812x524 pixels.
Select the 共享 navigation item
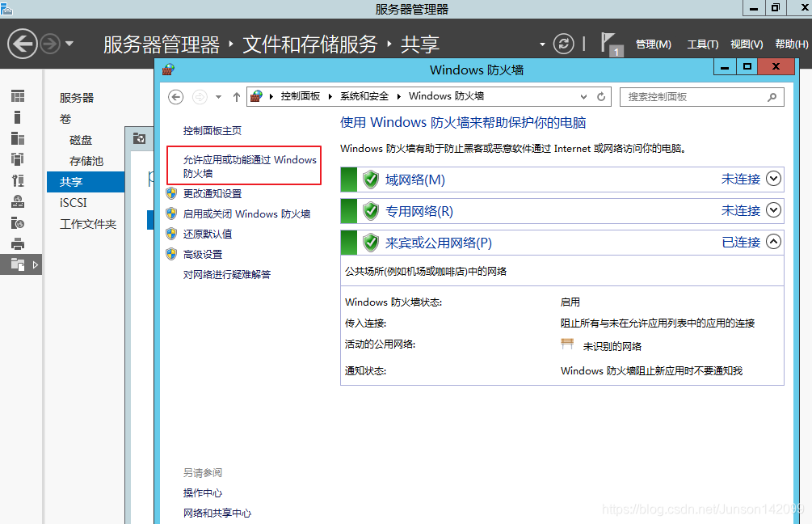pyautogui.click(x=86, y=182)
